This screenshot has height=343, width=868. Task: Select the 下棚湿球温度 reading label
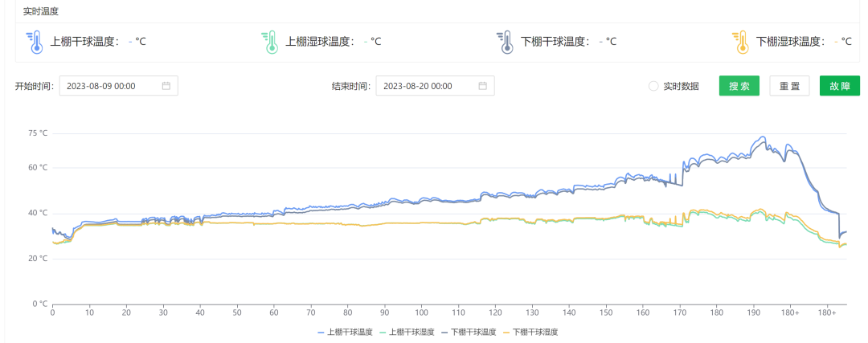791,42
